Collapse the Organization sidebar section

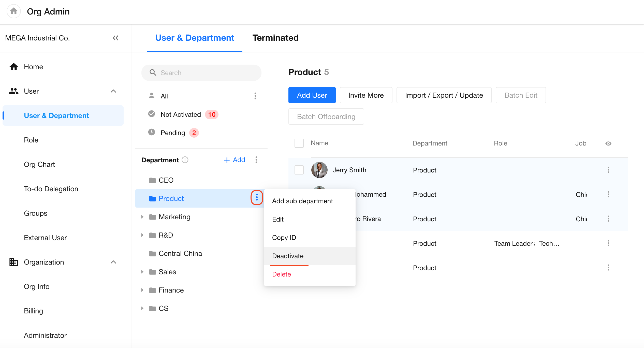(x=113, y=262)
